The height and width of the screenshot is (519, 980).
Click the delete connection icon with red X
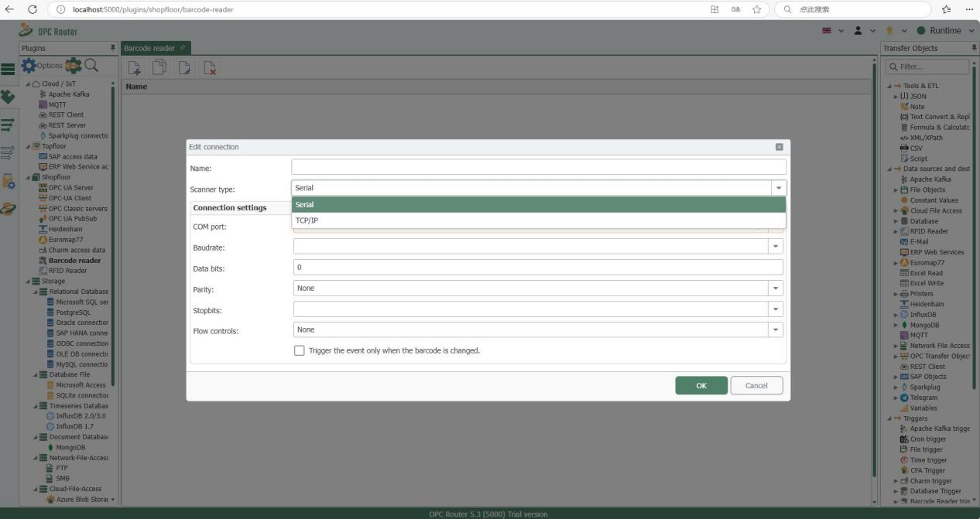tap(210, 68)
